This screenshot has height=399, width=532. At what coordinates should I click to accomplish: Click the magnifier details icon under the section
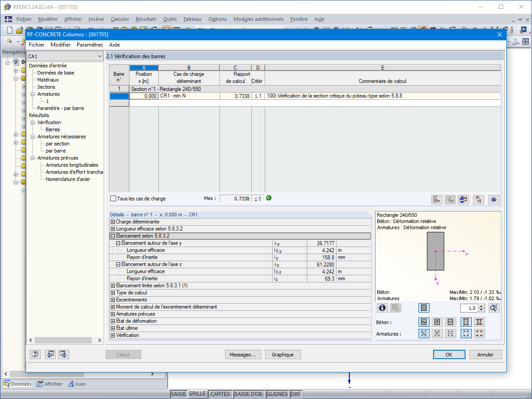tap(395, 308)
